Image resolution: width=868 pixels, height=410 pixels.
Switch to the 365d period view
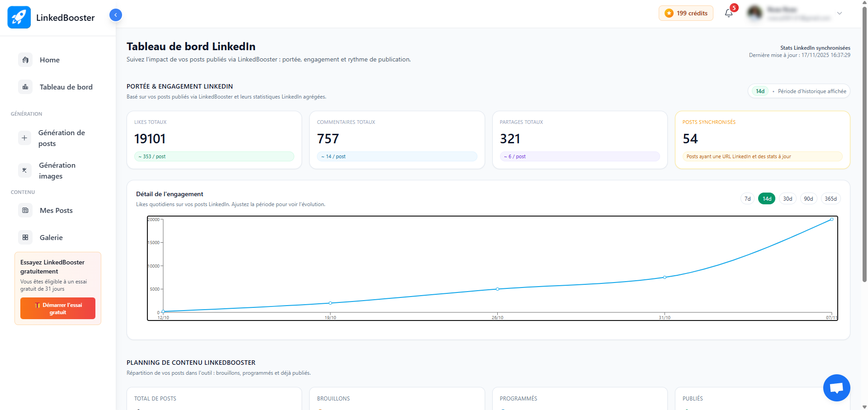point(830,198)
